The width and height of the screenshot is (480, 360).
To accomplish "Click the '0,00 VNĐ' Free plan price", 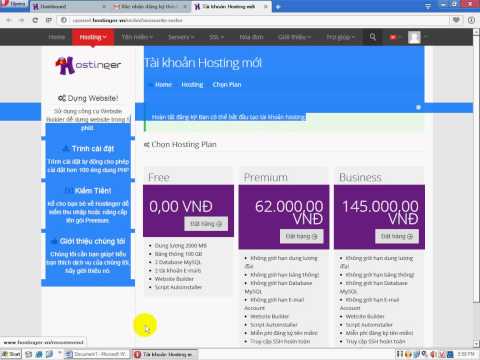I will (181, 207).
